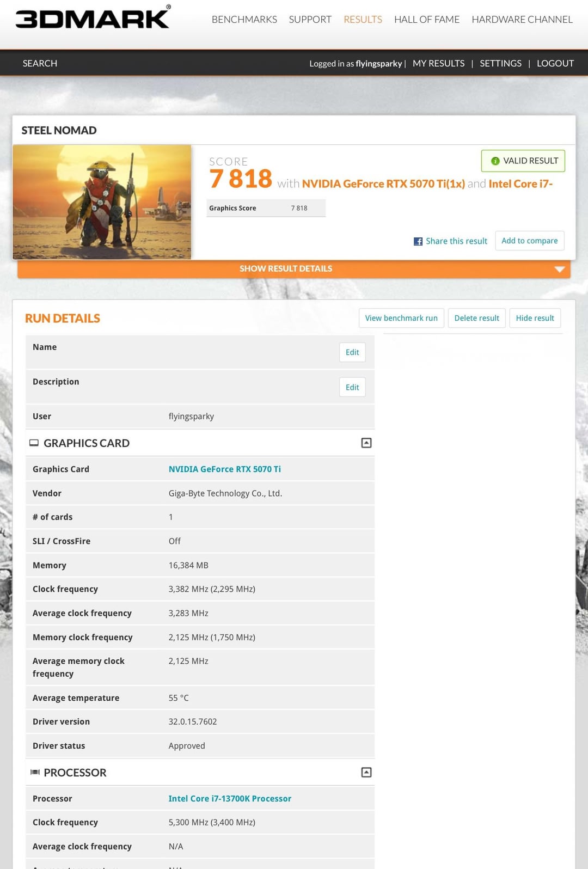Click the white arrow on the orange details bar

coord(559,270)
